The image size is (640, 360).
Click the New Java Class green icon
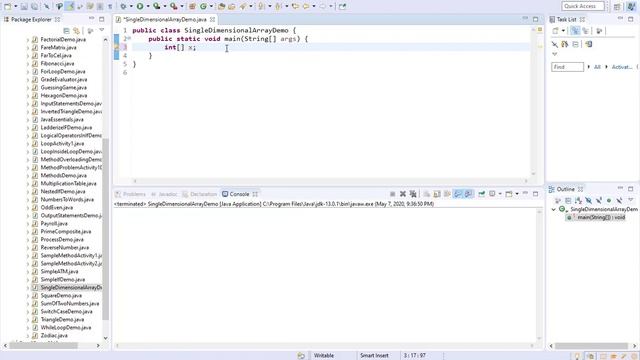pos(203,6)
